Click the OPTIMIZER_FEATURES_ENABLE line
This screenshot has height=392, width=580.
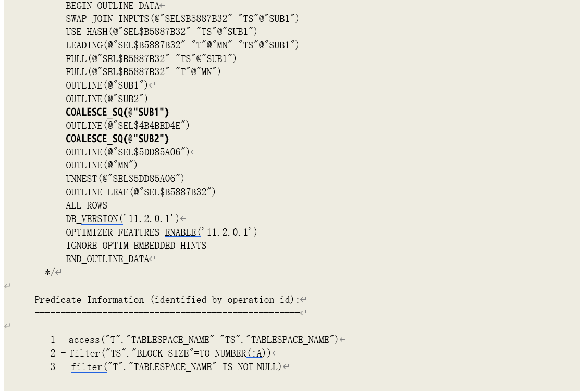(162, 232)
